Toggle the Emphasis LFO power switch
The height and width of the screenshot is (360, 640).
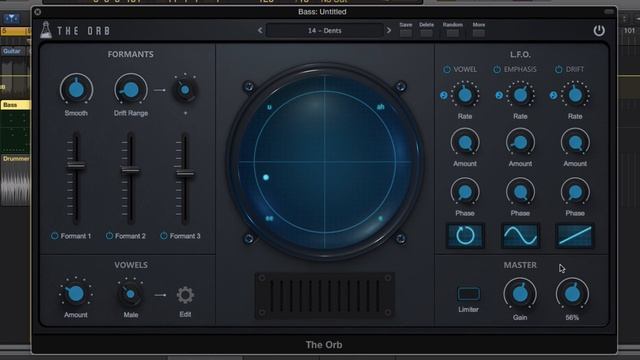[496, 69]
